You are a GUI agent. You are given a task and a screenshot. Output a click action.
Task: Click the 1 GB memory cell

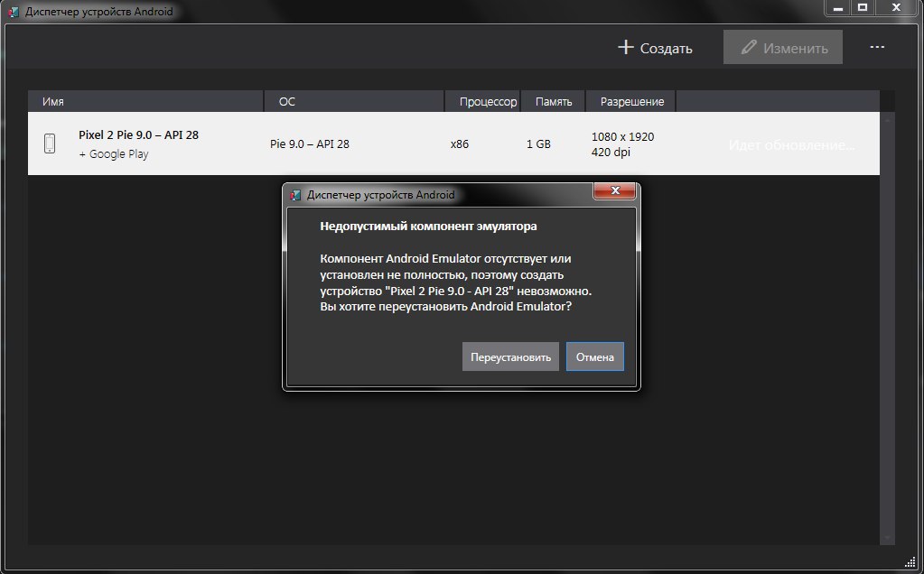click(x=538, y=144)
